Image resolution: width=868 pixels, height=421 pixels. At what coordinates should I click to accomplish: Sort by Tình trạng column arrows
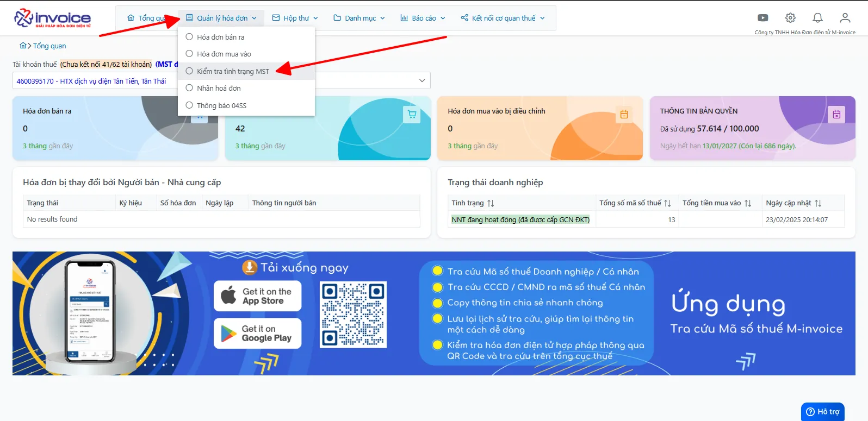pos(491,203)
